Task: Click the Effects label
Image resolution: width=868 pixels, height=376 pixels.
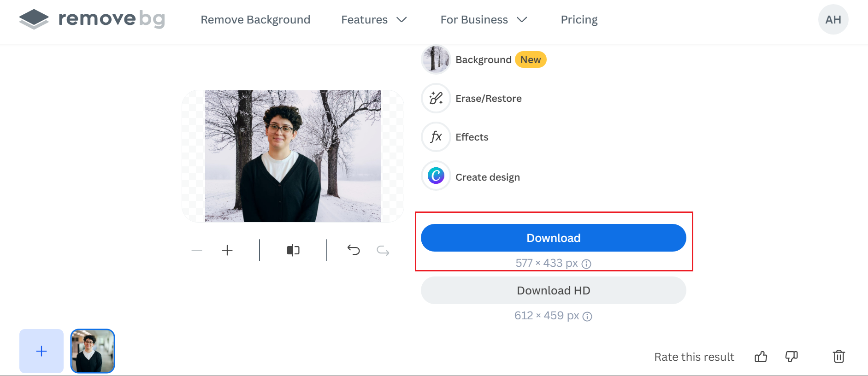Action: click(472, 137)
